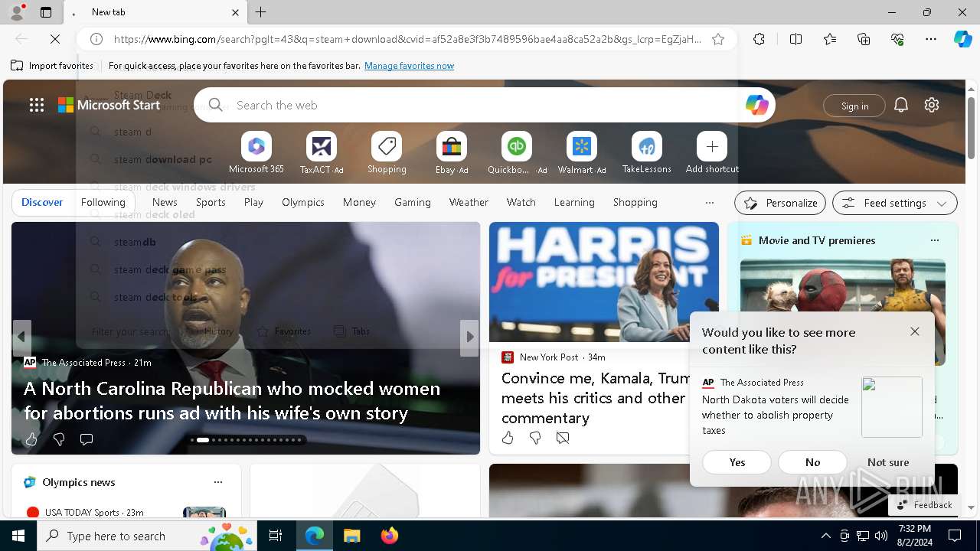Image resolution: width=980 pixels, height=551 pixels.
Task: Stop loading the page
Action: [x=55, y=39]
